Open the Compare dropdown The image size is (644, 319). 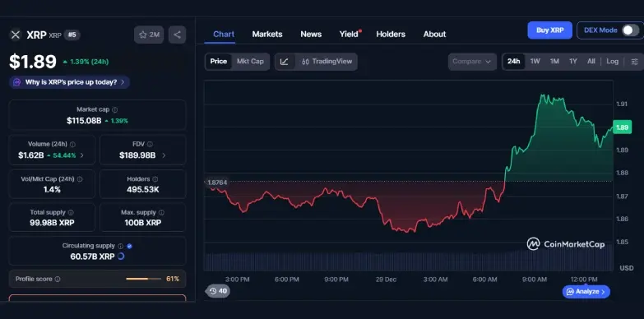pos(472,62)
